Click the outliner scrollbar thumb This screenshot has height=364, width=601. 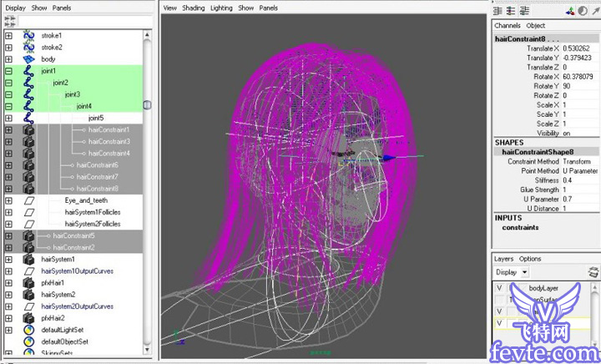(147, 105)
